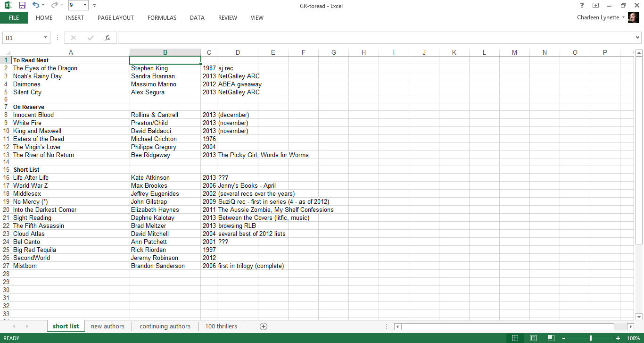Click the user account profile picture

634,18
